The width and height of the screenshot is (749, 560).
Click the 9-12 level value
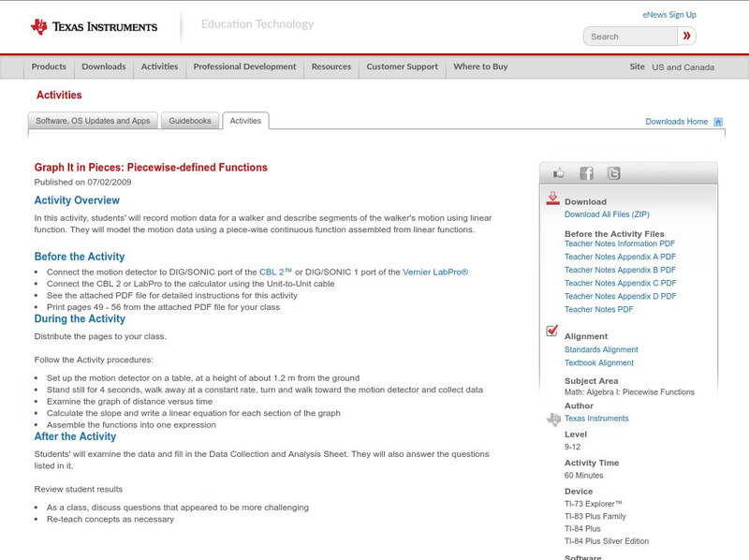click(x=572, y=448)
